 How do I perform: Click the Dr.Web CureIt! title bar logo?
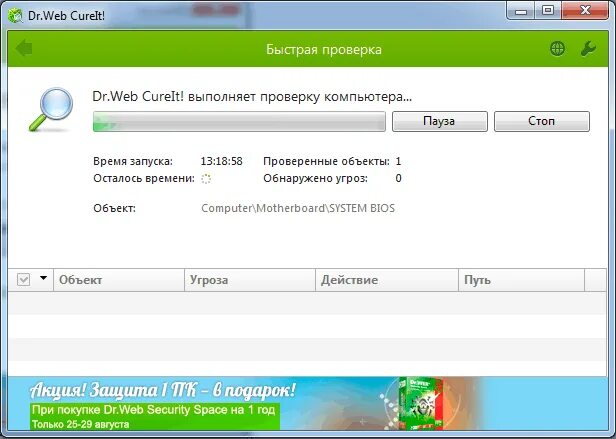15,16
